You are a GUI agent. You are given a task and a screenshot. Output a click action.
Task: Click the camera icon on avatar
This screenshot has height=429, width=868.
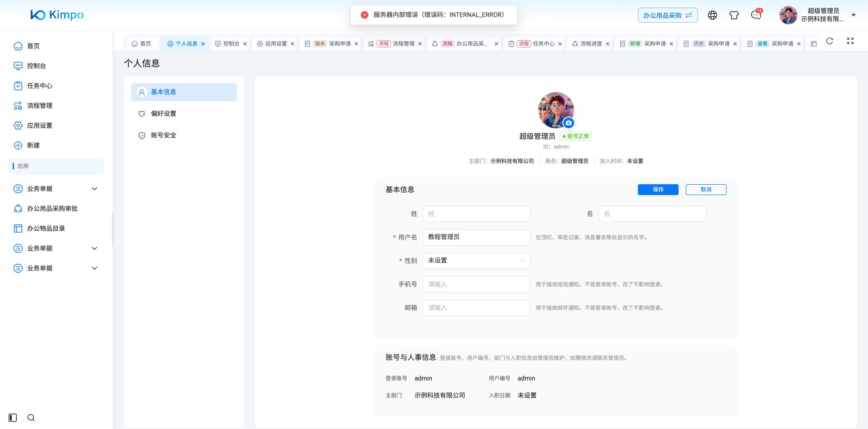569,123
